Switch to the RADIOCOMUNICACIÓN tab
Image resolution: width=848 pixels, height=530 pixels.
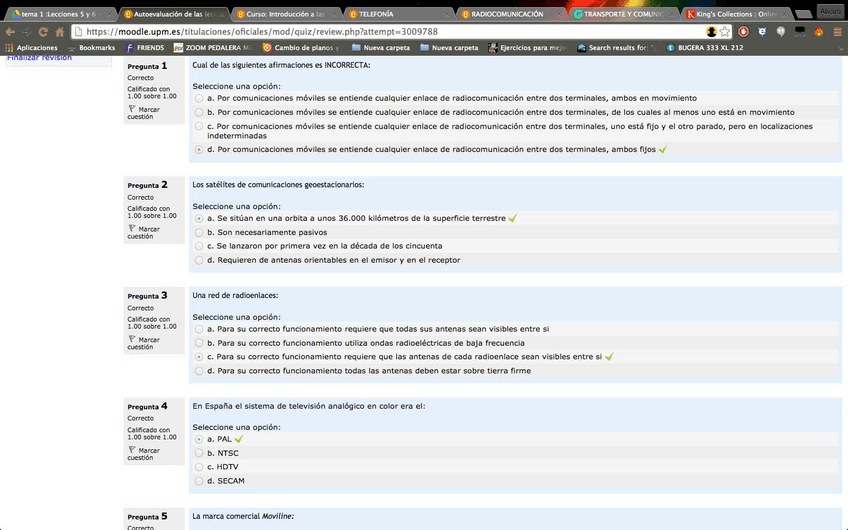506,14
